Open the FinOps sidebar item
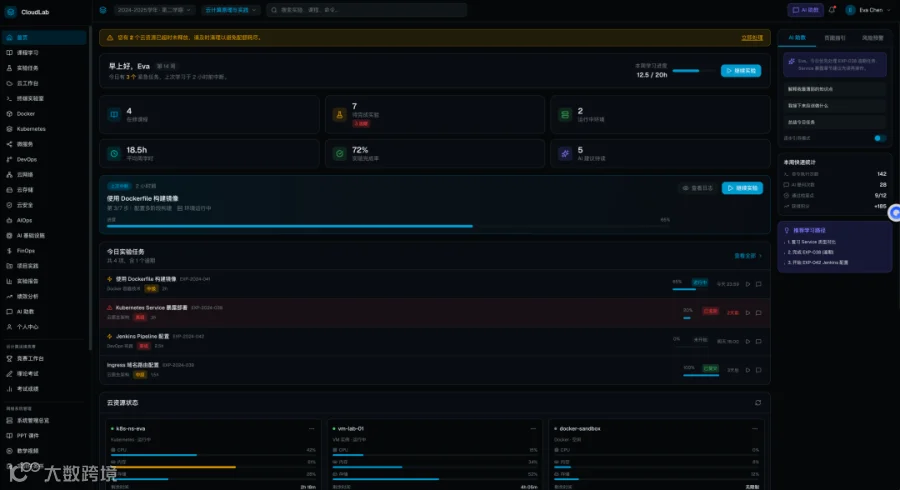900x490 pixels. point(25,251)
